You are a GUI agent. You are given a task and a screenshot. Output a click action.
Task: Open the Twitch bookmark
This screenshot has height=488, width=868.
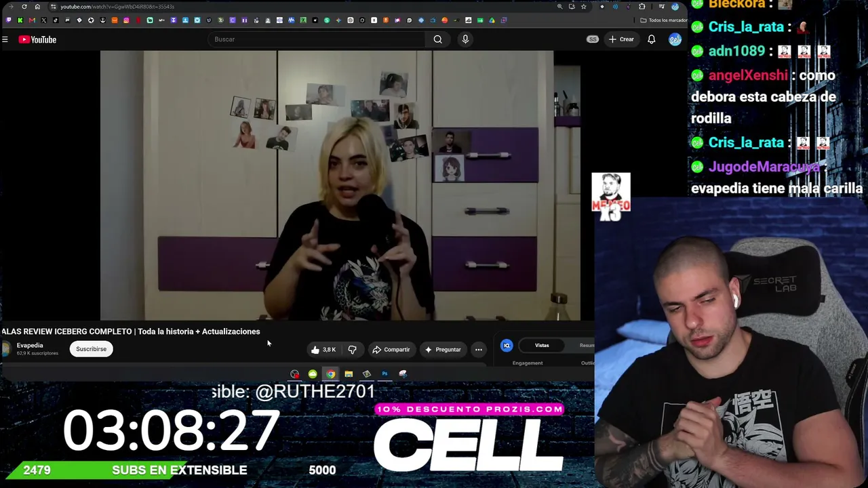[x=9, y=20]
